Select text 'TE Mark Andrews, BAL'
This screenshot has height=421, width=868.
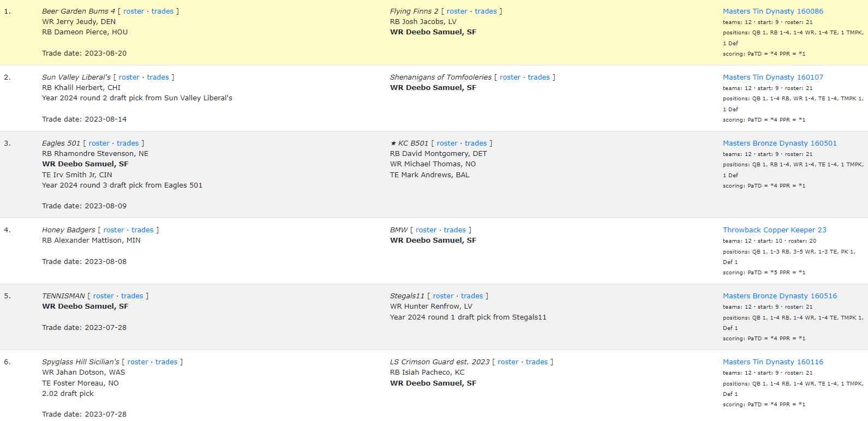click(430, 175)
